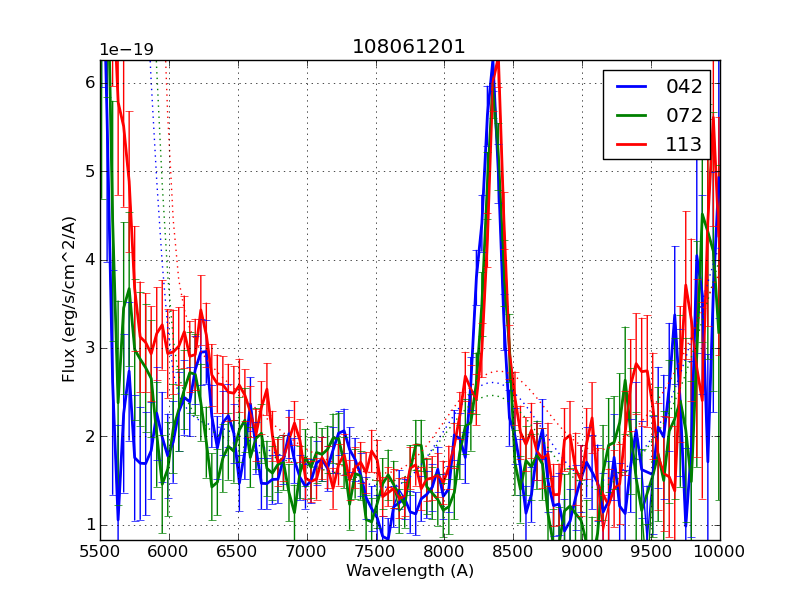Click the 4 y-axis tick label
The width and height of the screenshot is (800, 600).
click(90, 260)
